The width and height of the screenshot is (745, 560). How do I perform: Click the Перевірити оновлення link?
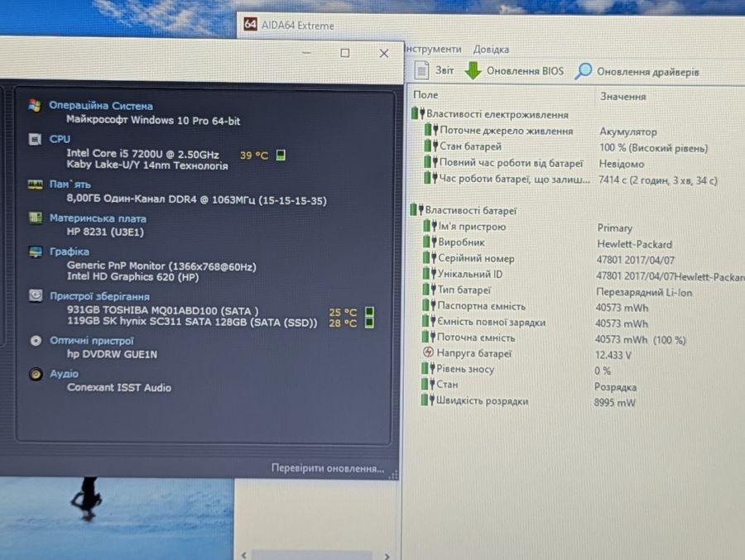(x=327, y=468)
